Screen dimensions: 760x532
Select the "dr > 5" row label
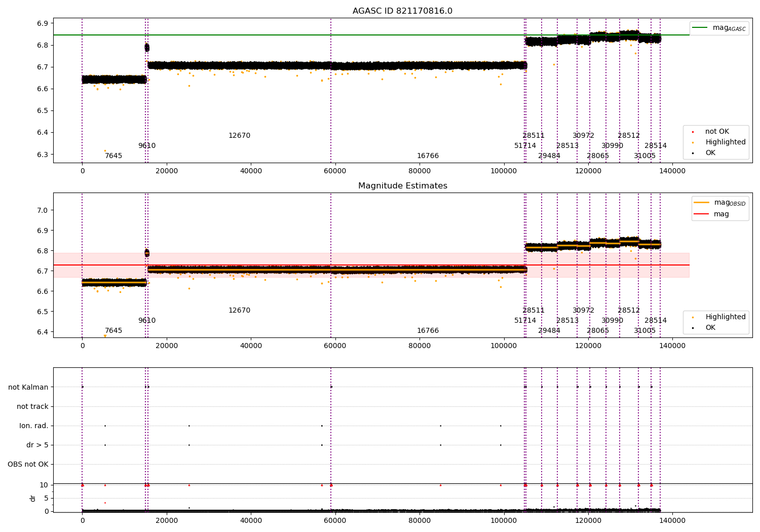(37, 445)
